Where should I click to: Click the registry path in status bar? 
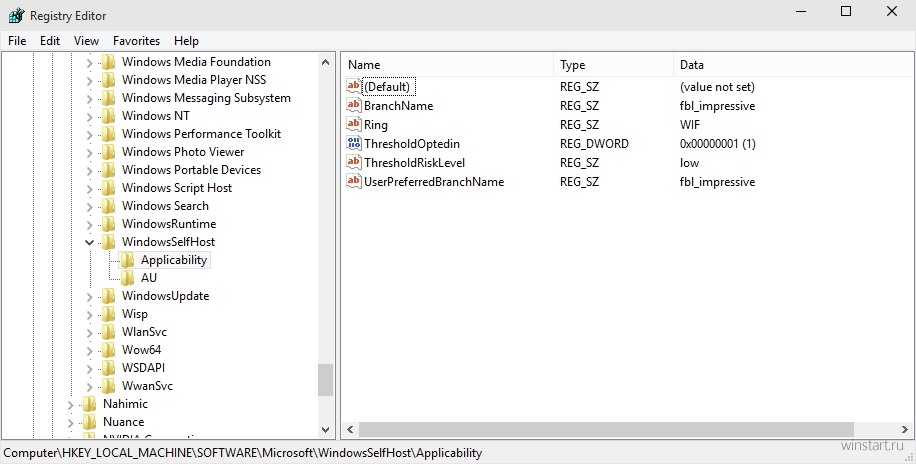pyautogui.click(x=243, y=453)
